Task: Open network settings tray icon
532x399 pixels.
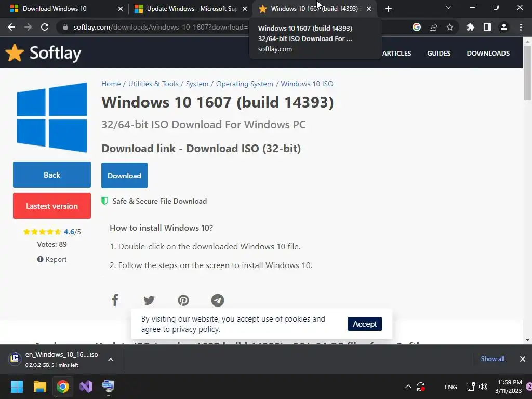Action: coord(470,387)
